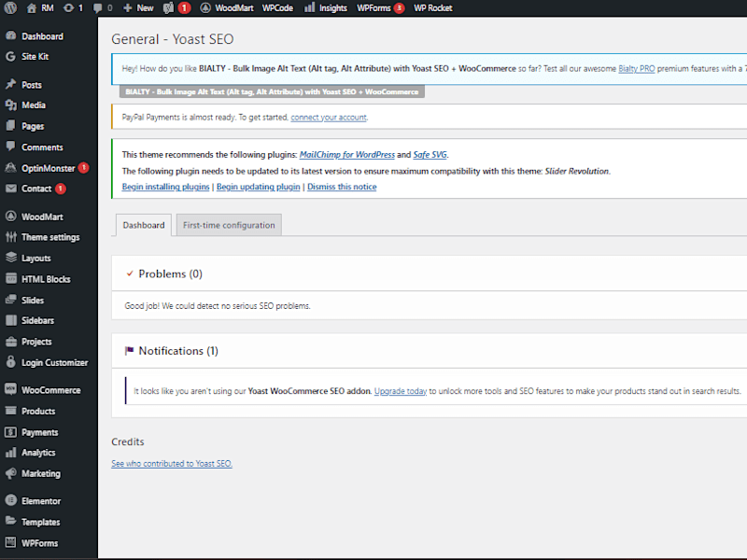747x560 pixels.
Task: Open the New content menu in admin bar
Action: (138, 8)
